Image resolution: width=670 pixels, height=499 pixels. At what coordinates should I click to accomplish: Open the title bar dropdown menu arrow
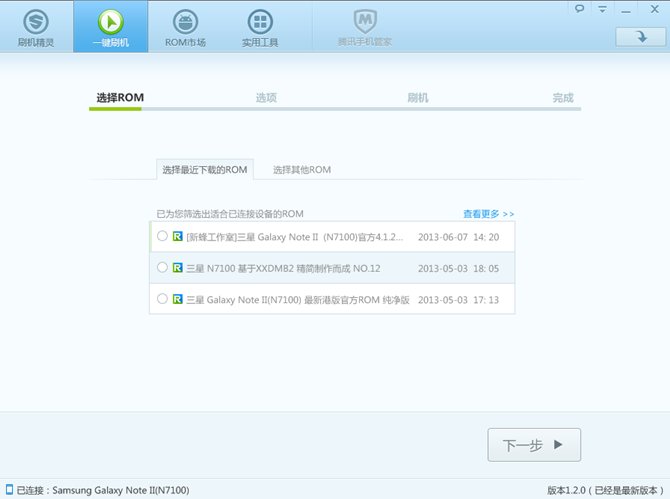click(602, 9)
